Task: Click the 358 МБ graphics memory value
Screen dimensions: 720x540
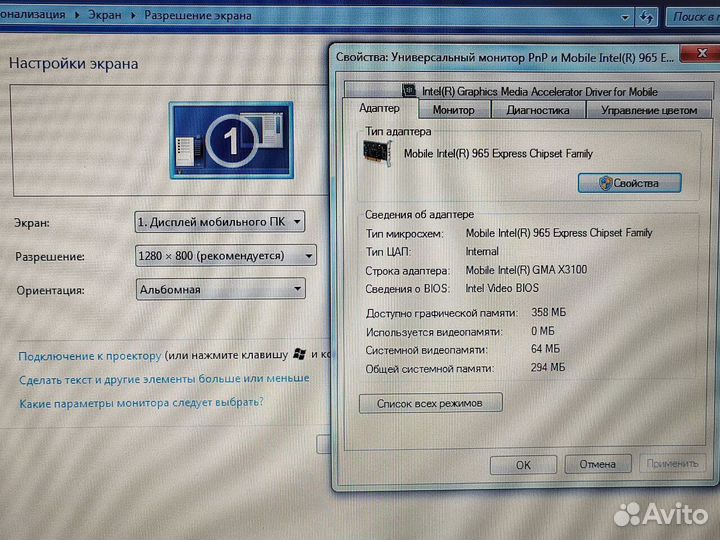Action: pyautogui.click(x=548, y=312)
